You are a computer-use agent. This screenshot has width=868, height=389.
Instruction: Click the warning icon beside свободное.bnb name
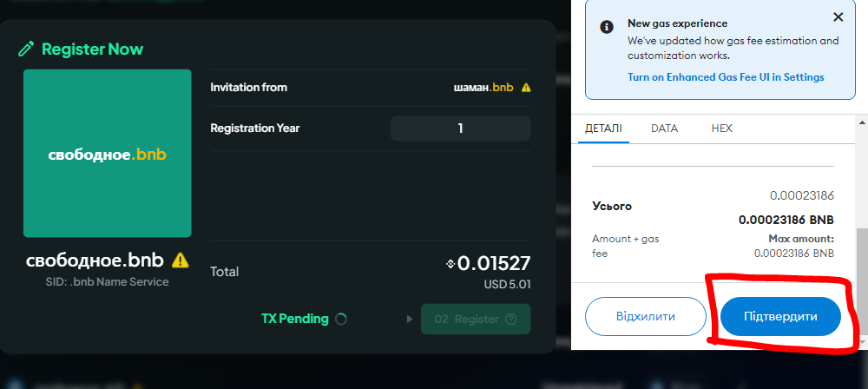point(180,260)
